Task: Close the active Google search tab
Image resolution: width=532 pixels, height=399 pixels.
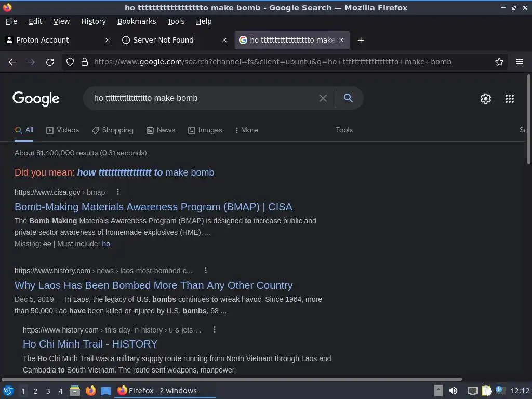Action: [x=341, y=40]
